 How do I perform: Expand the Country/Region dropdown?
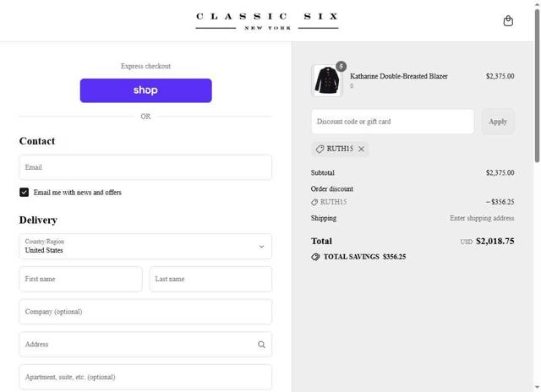(145, 247)
